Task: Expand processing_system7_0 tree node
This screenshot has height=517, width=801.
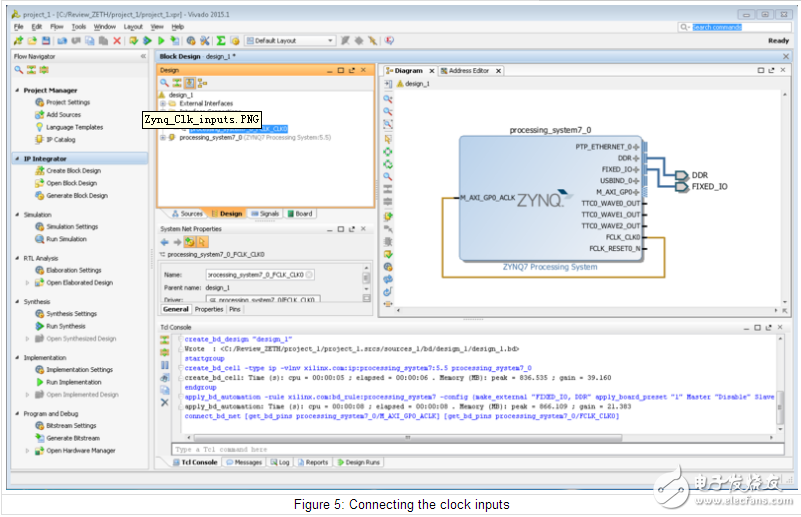Action: pos(163,137)
